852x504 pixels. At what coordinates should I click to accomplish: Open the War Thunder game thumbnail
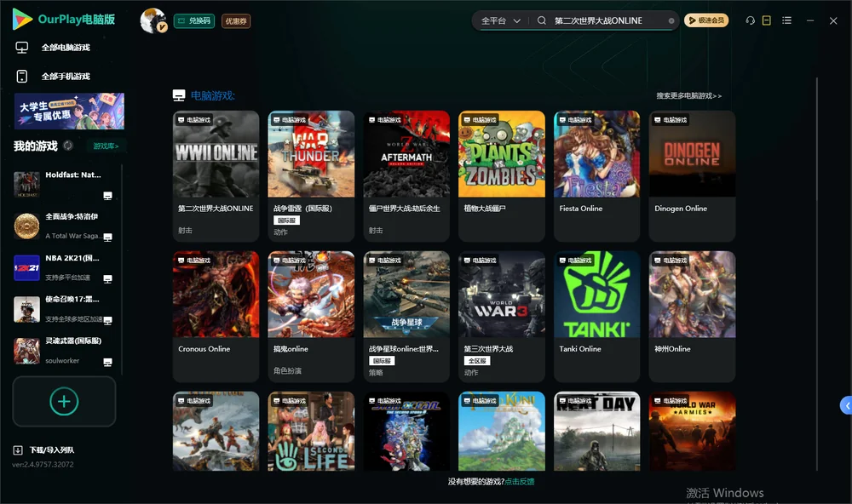311,154
